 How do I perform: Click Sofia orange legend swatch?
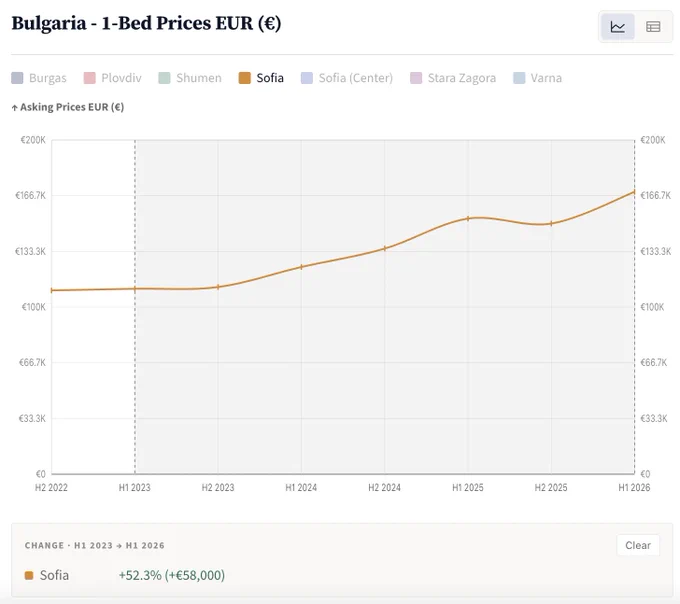click(x=245, y=78)
